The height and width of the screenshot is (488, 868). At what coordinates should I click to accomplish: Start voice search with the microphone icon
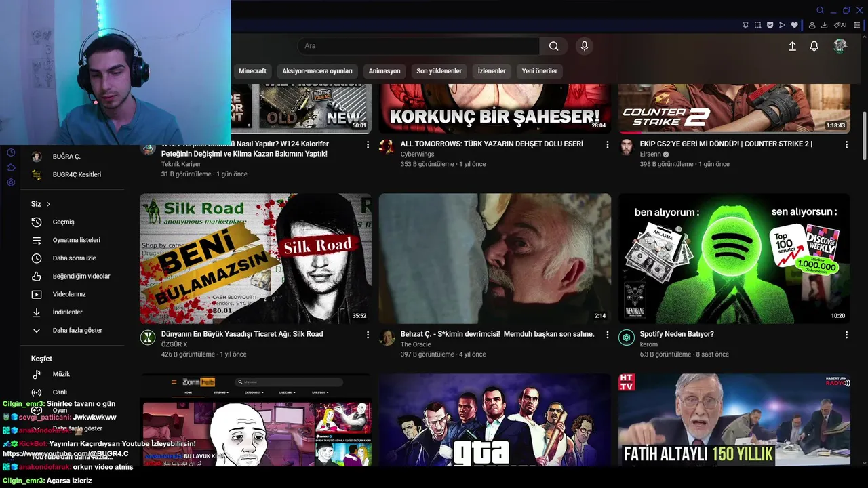click(x=585, y=46)
